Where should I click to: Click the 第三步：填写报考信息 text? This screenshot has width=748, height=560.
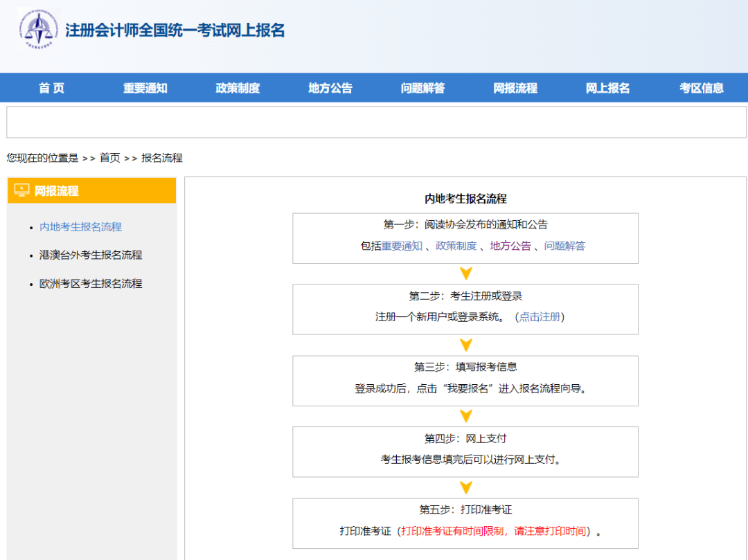465,367
